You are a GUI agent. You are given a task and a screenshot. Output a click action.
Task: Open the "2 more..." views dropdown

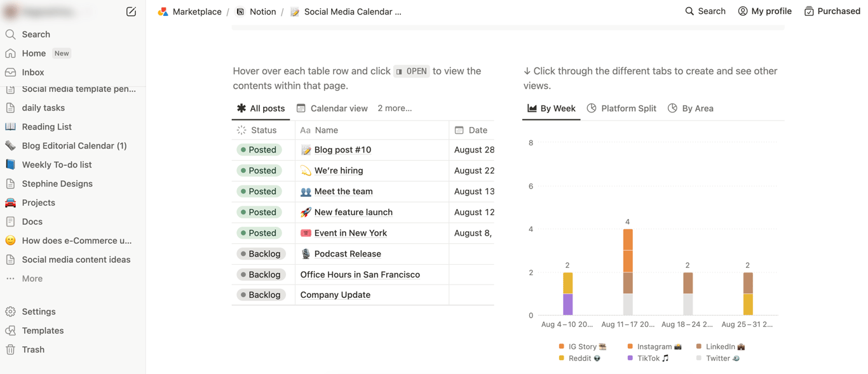coord(395,108)
